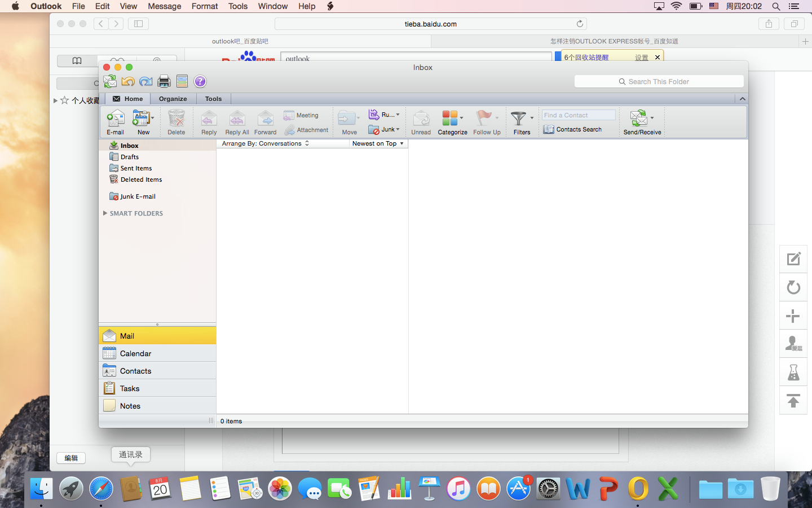Click the Find a Contact field
This screenshot has width=812, height=508.
579,115
